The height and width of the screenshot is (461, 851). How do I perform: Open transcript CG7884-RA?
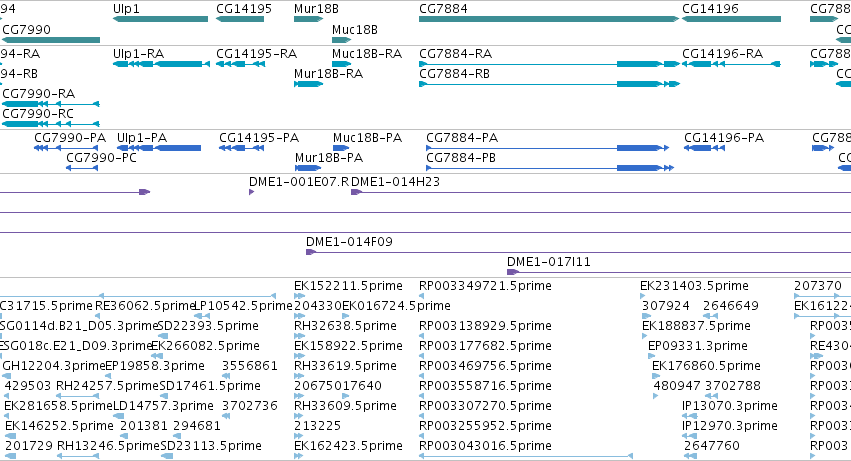[455, 54]
